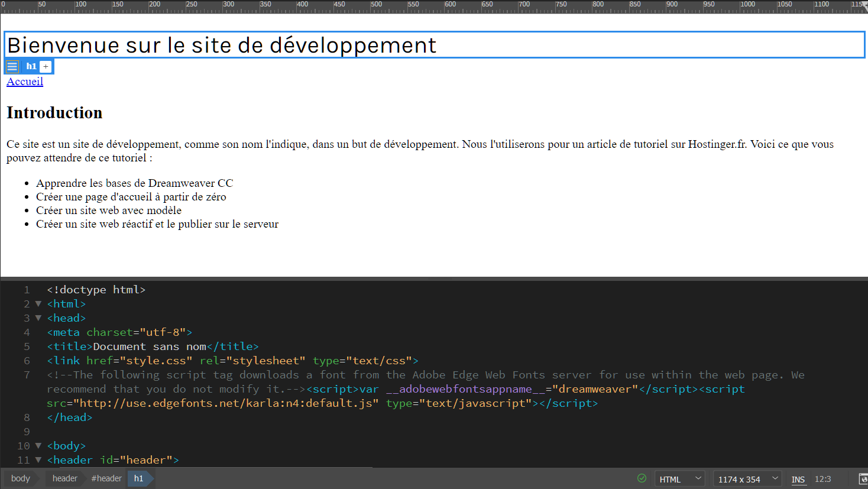This screenshot has height=489, width=868.
Task: Toggle the INS insert/overwrite mode
Action: [x=798, y=479]
